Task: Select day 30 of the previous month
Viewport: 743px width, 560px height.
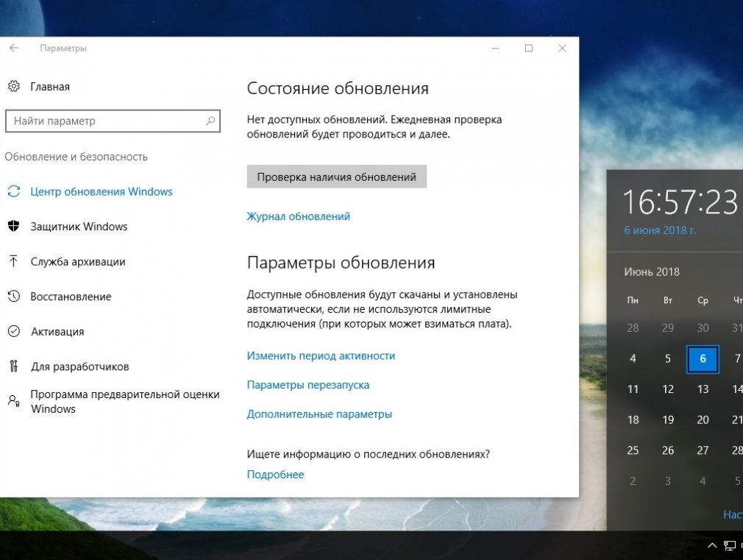Action: [703, 328]
